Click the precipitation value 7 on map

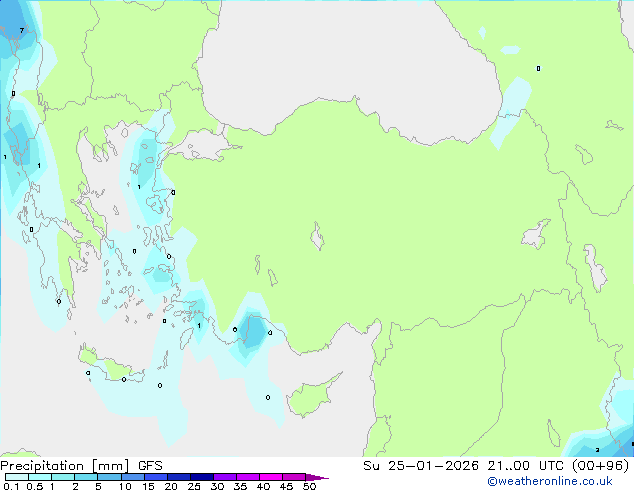[x=22, y=30]
